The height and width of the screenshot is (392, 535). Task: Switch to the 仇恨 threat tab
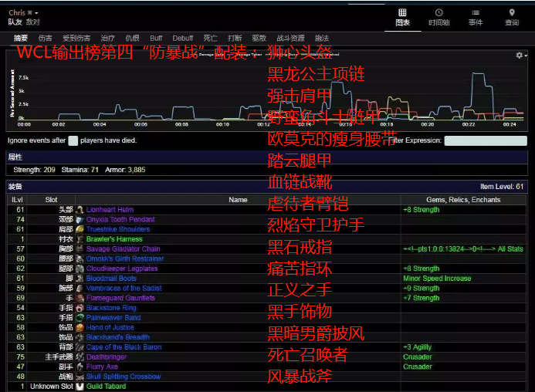[132, 39]
